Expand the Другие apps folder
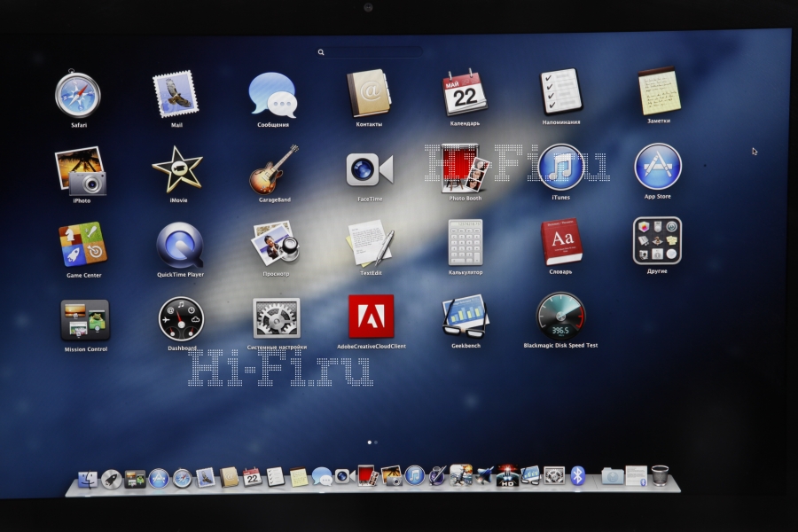 657,240
